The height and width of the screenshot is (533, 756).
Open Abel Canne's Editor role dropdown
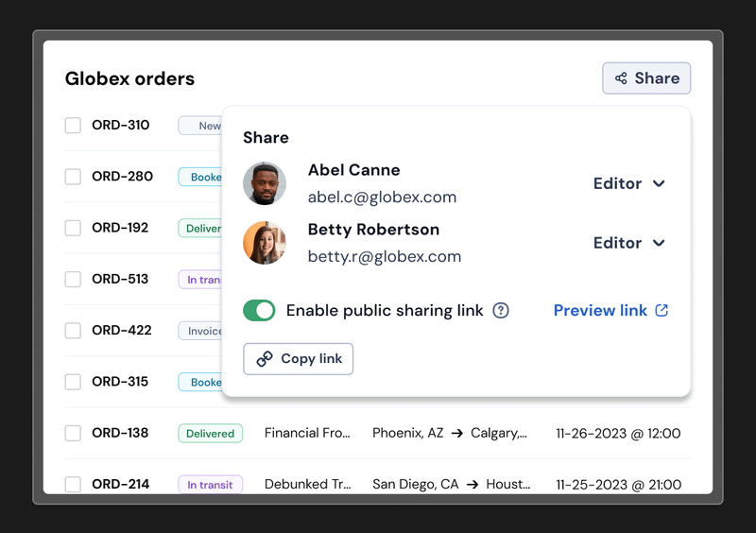(x=629, y=183)
